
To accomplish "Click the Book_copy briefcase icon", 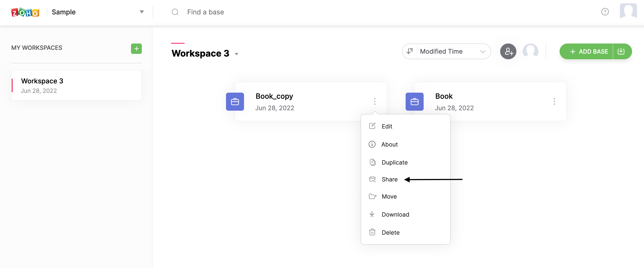I will (x=235, y=102).
